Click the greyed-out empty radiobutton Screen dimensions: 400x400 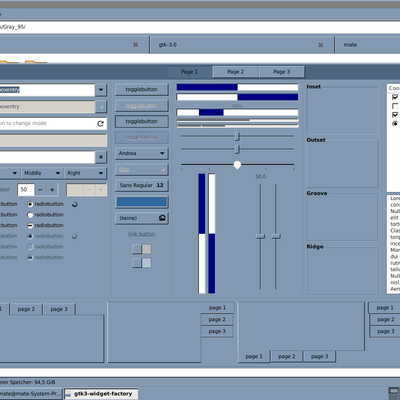tap(30, 247)
